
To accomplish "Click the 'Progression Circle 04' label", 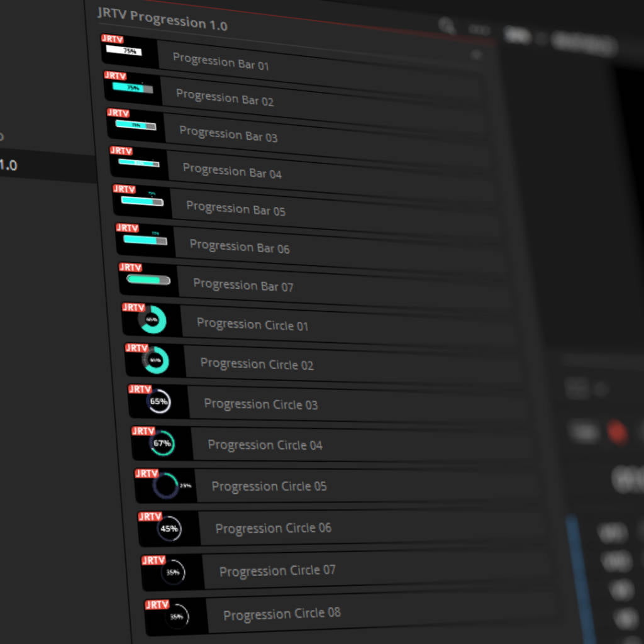I will coord(265,445).
